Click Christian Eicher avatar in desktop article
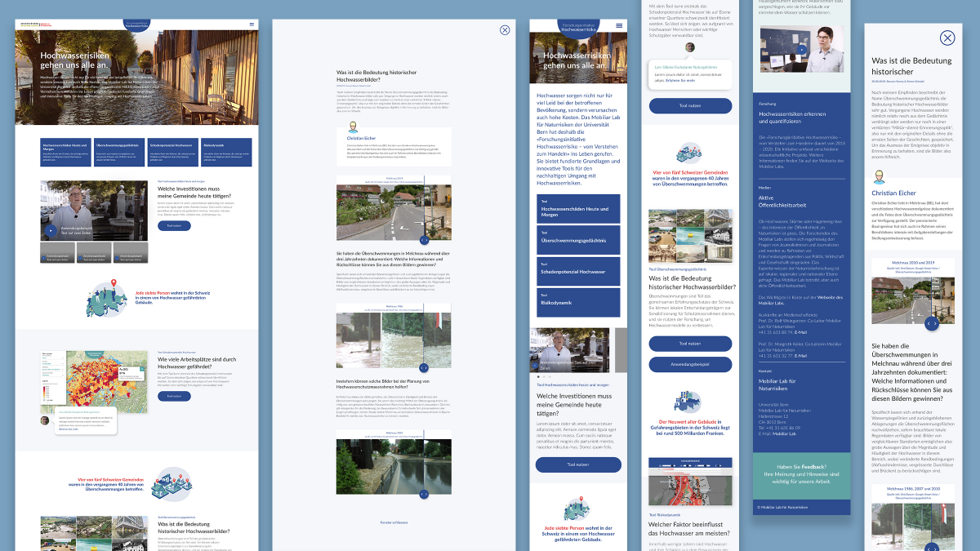Image resolution: width=980 pixels, height=551 pixels. pos(352,128)
